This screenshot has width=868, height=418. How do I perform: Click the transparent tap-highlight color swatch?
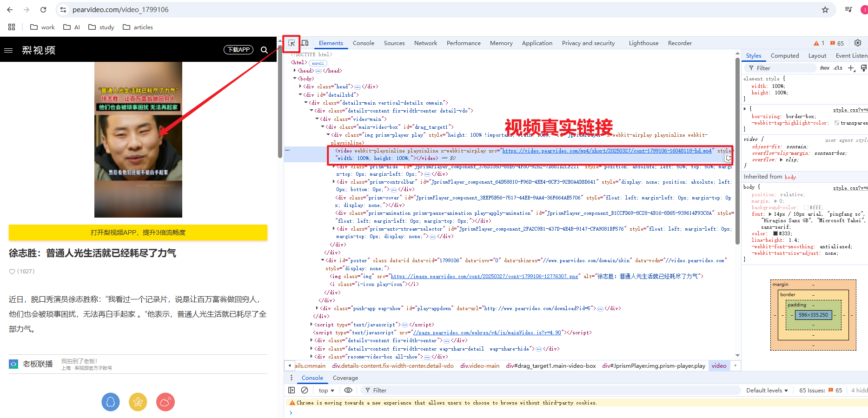pyautogui.click(x=837, y=123)
